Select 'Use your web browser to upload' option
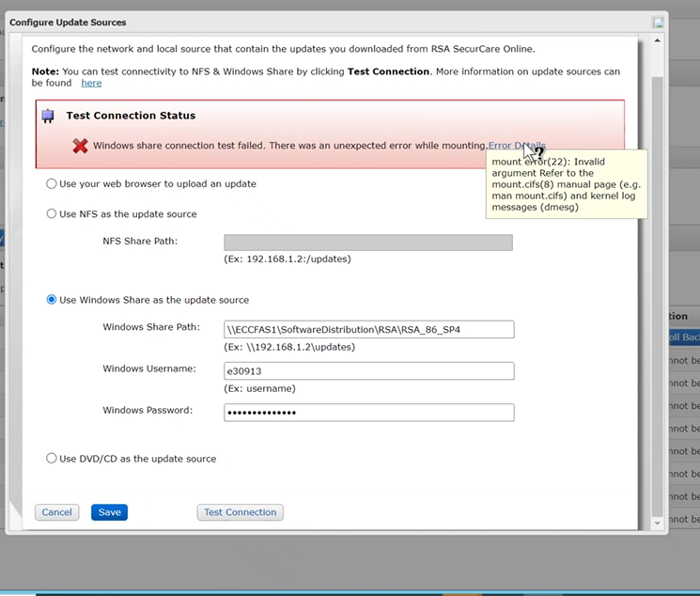 [52, 184]
